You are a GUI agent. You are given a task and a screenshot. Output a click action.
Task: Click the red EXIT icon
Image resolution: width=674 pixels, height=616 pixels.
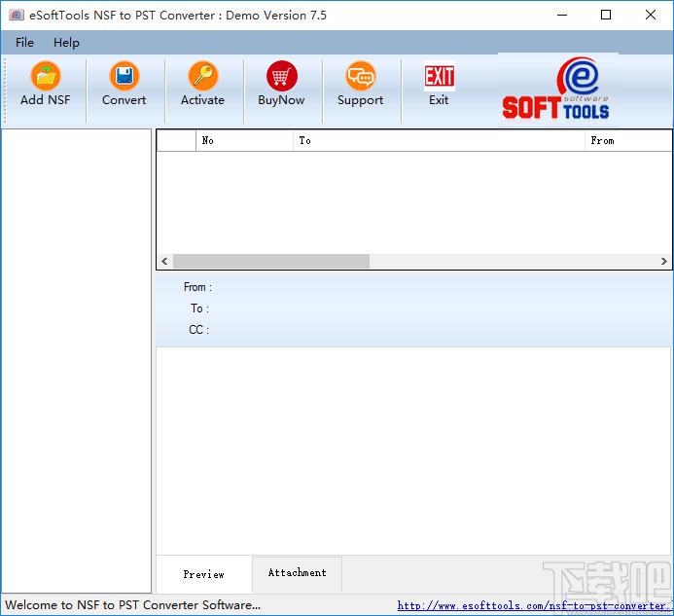coord(439,76)
